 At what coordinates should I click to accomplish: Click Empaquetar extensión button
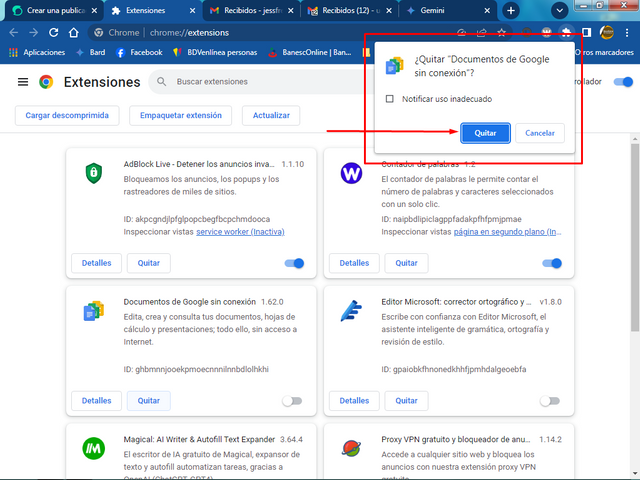point(181,116)
